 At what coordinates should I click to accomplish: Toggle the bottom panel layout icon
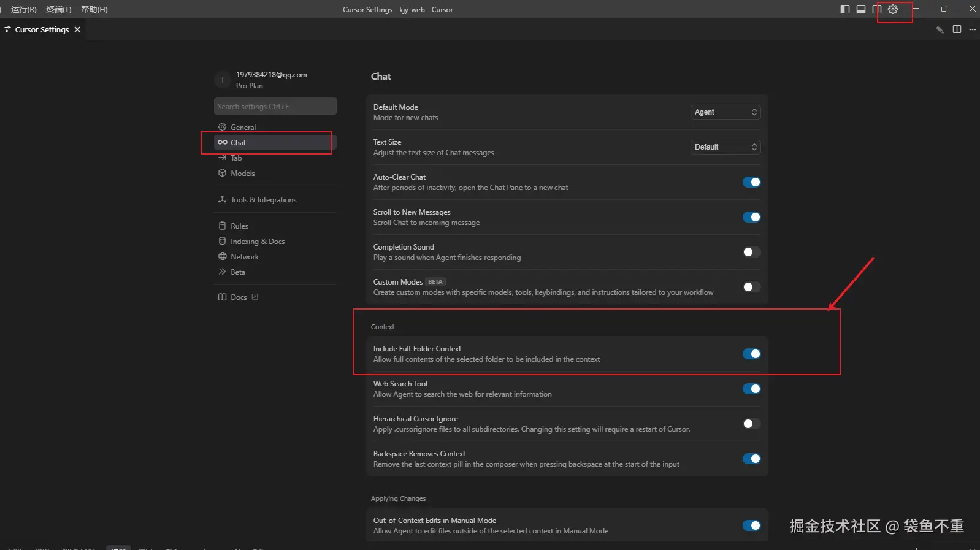coord(861,9)
